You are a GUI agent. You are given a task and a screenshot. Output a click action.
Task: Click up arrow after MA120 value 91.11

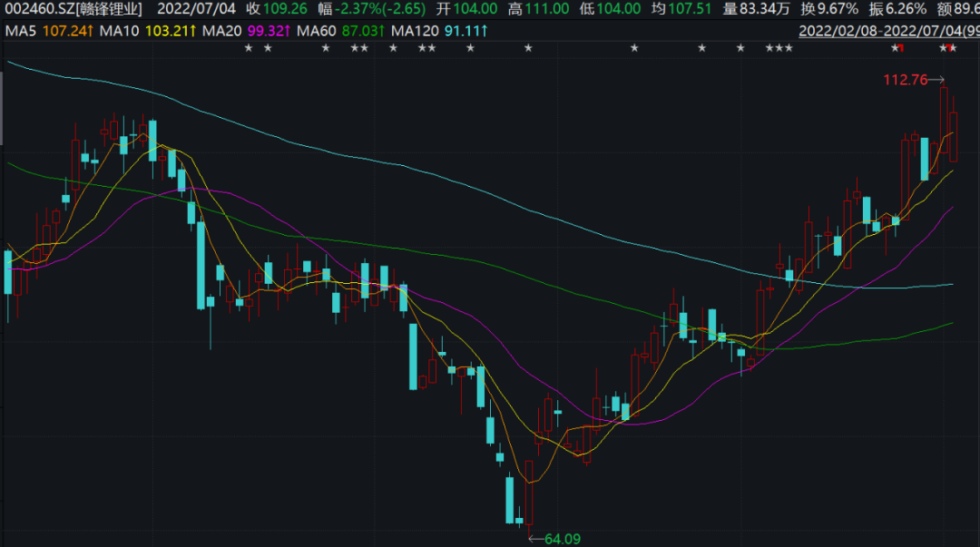pyautogui.click(x=485, y=31)
